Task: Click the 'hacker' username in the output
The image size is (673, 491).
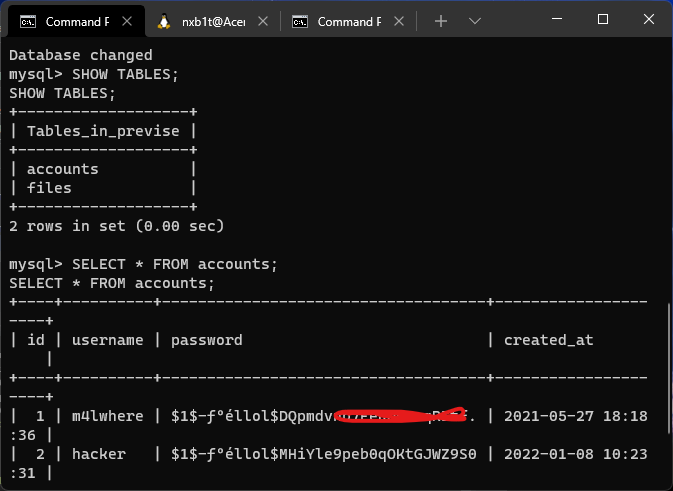Action: click(x=99, y=454)
